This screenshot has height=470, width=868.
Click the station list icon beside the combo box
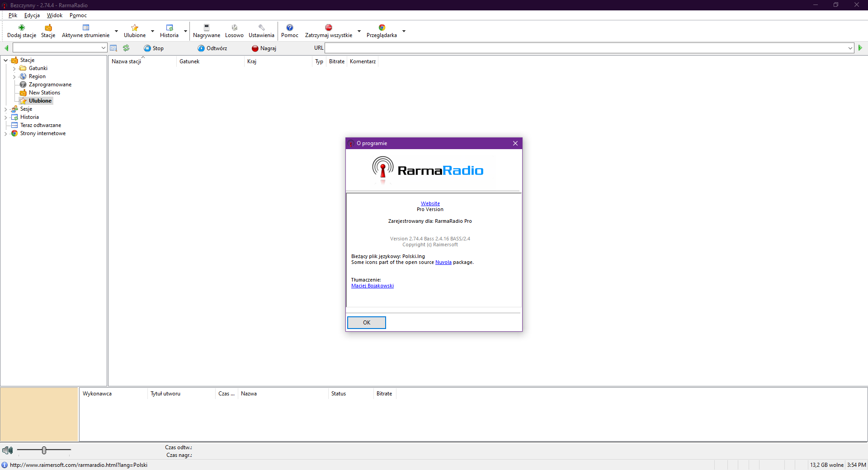[x=113, y=48]
